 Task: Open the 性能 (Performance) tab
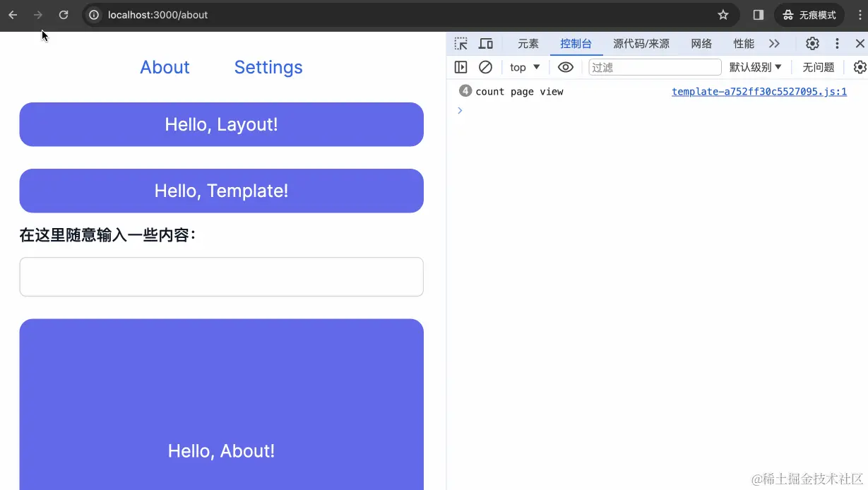[x=744, y=44]
